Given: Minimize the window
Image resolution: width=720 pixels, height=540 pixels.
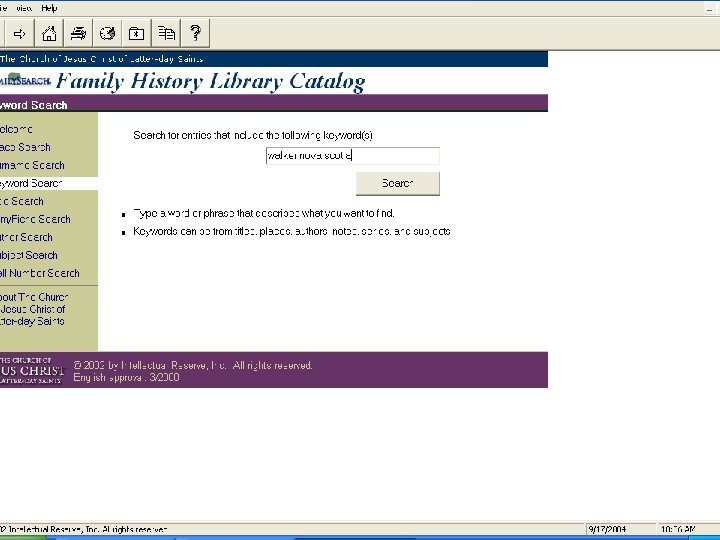Looking at the screenshot, I should click(710, 9).
